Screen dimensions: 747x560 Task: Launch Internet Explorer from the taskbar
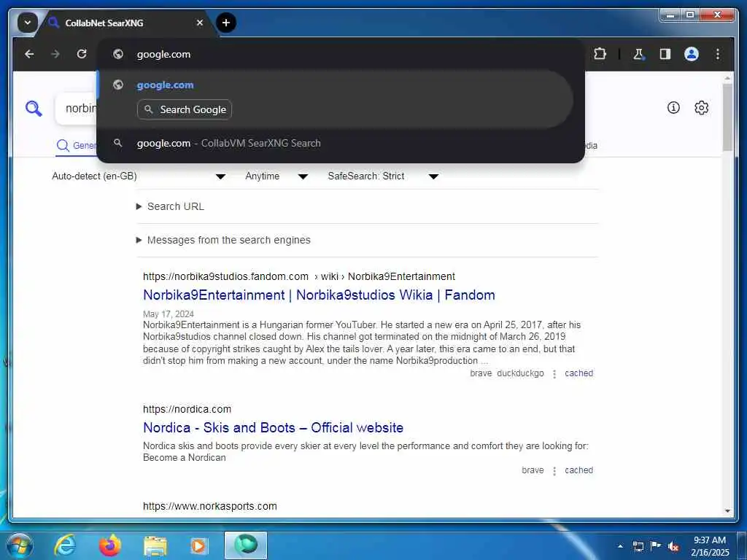coord(65,545)
